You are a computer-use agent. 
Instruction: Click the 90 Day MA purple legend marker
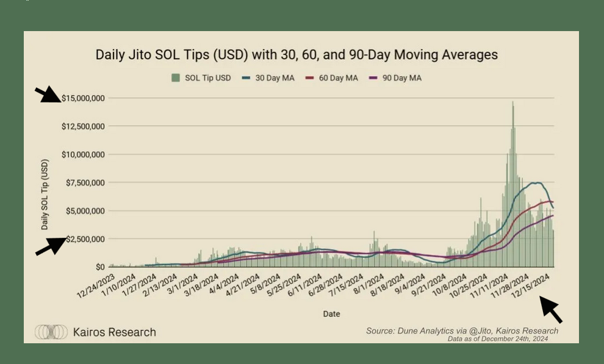coord(373,77)
